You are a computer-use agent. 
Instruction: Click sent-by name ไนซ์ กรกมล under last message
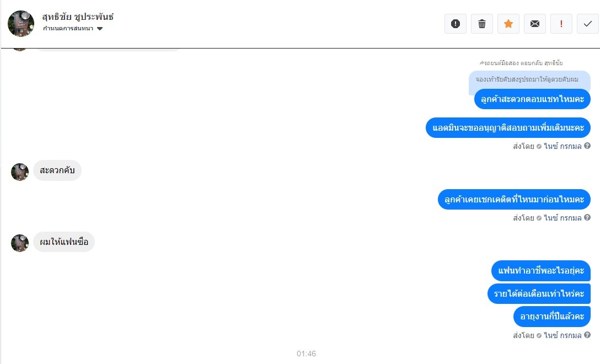[562, 335]
